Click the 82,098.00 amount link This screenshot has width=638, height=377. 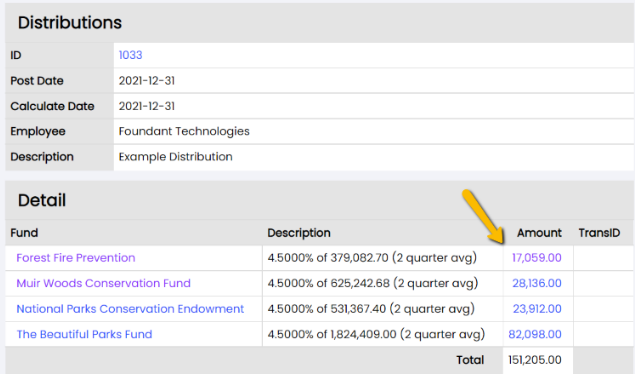(535, 334)
